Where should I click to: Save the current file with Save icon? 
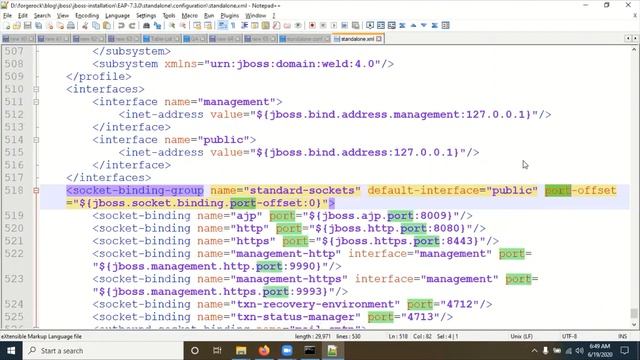click(x=27, y=25)
